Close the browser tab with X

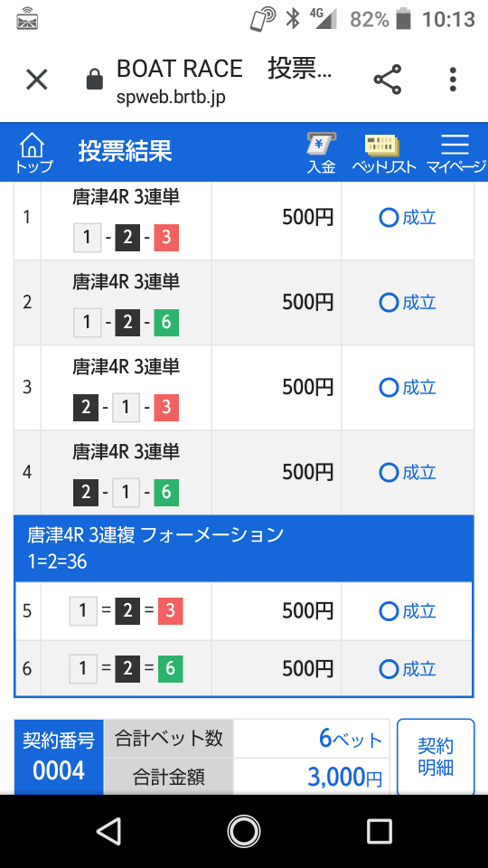point(37,80)
